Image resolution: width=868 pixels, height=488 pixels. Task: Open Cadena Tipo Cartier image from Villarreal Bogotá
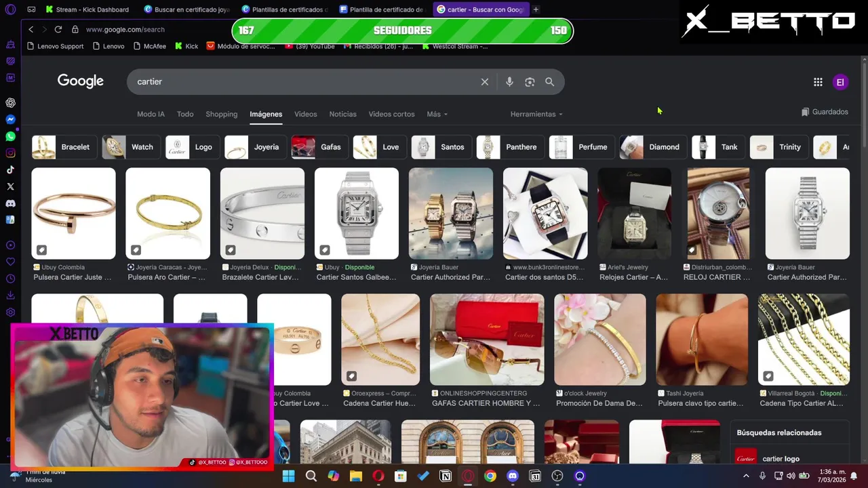click(804, 340)
